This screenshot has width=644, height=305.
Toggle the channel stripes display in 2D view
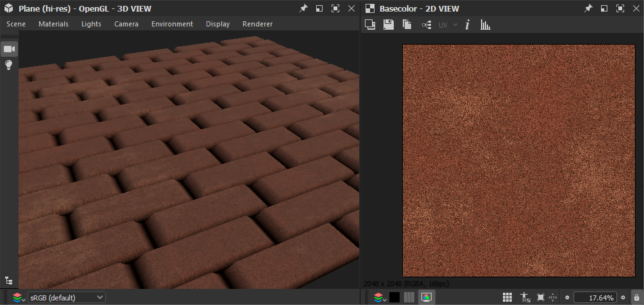point(409,297)
